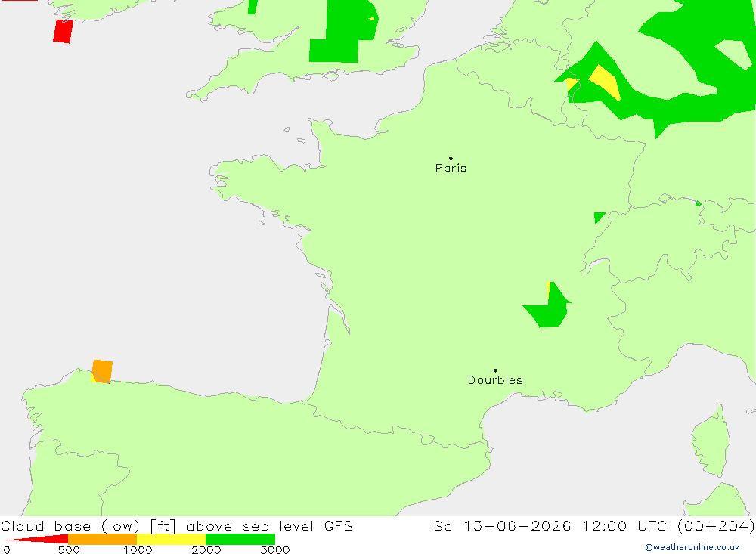Image resolution: width=756 pixels, height=554 pixels.
Task: Click the Paris city label
Action: (x=451, y=169)
